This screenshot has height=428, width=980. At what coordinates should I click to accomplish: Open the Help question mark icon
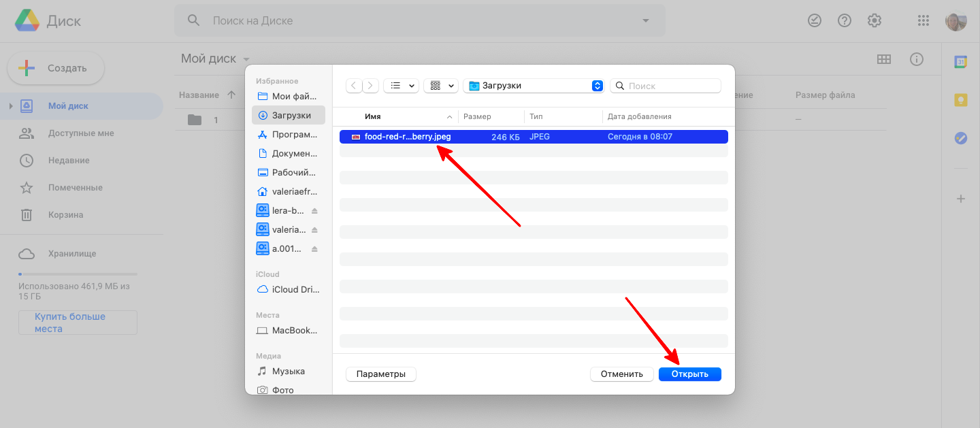tap(845, 20)
